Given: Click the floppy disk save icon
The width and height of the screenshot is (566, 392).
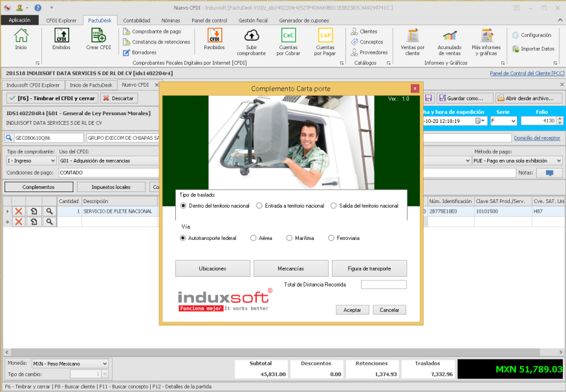Looking at the screenshot, I should click(428, 98).
